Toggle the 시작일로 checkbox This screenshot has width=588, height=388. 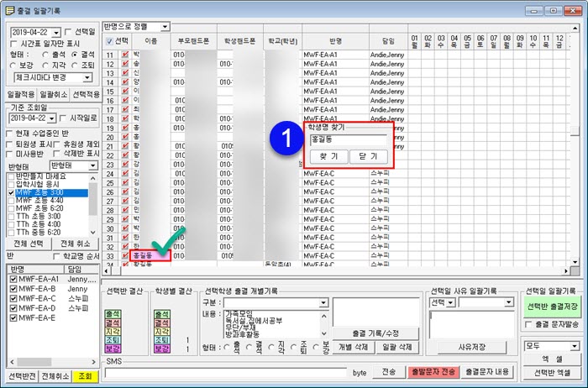(x=63, y=118)
